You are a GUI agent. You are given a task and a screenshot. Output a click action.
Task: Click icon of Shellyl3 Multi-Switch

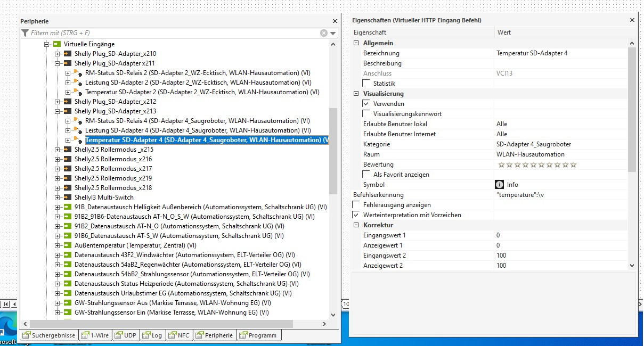(x=68, y=197)
